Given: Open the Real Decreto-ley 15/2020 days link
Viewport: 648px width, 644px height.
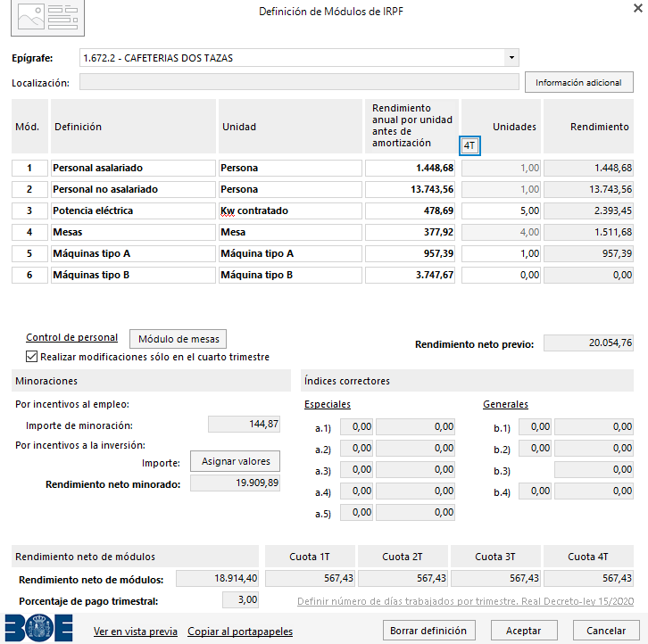Looking at the screenshot, I should tap(465, 601).
